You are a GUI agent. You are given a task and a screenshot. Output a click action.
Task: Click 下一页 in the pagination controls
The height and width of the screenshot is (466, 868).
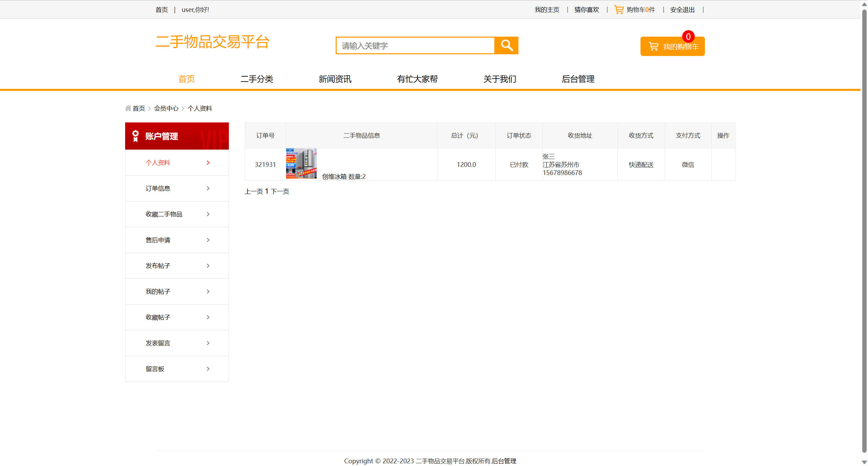280,191
